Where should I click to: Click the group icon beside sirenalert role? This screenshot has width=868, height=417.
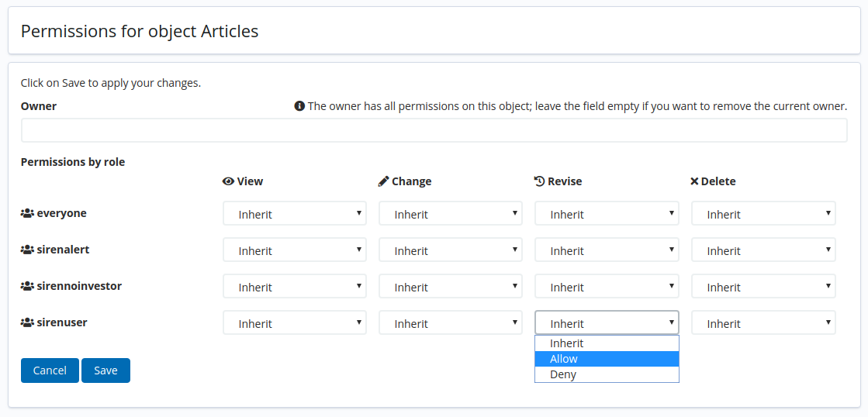click(27, 250)
